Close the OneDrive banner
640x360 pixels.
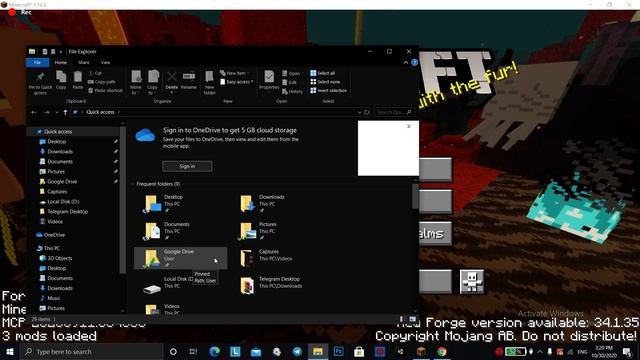(409, 126)
